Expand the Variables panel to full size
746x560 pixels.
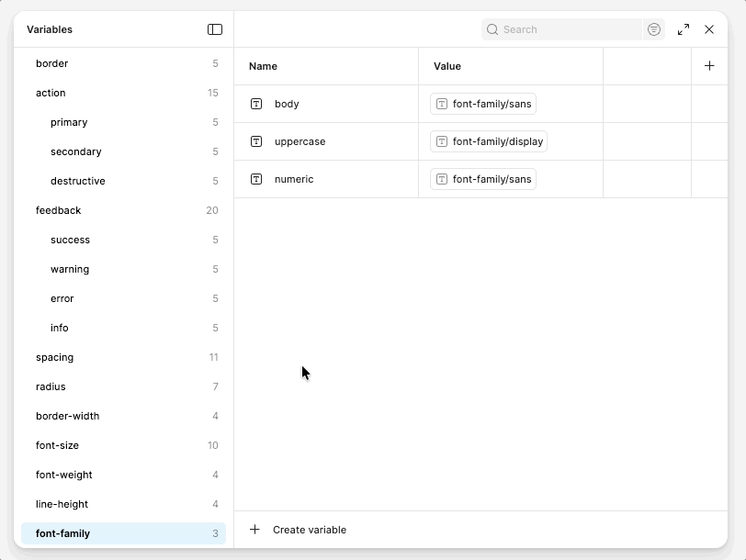click(x=683, y=29)
